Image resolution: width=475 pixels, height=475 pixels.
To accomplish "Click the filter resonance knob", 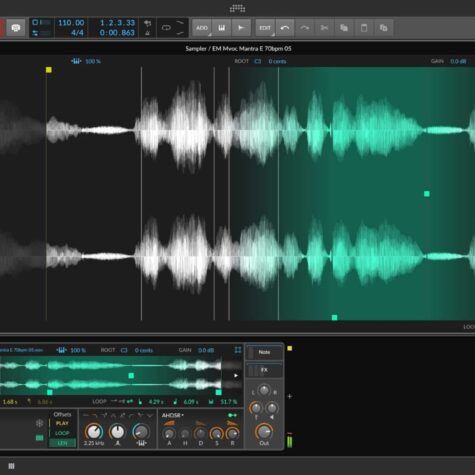I will pos(117,432).
